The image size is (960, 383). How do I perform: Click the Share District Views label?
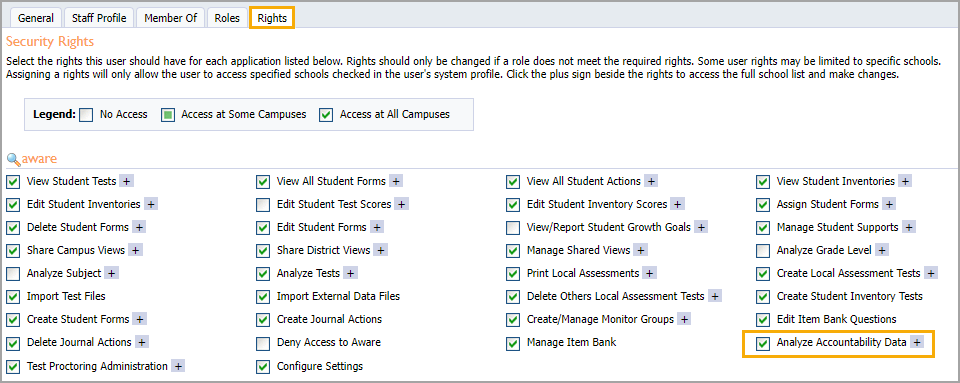[323, 250]
